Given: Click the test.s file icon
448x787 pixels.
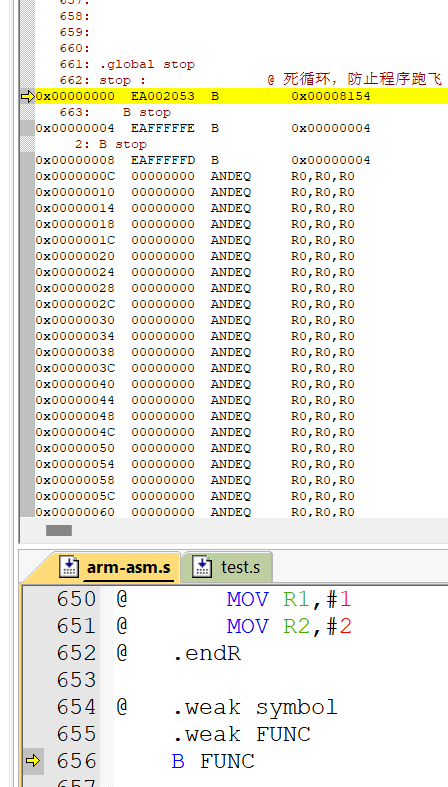Looking at the screenshot, I should tap(202, 567).
